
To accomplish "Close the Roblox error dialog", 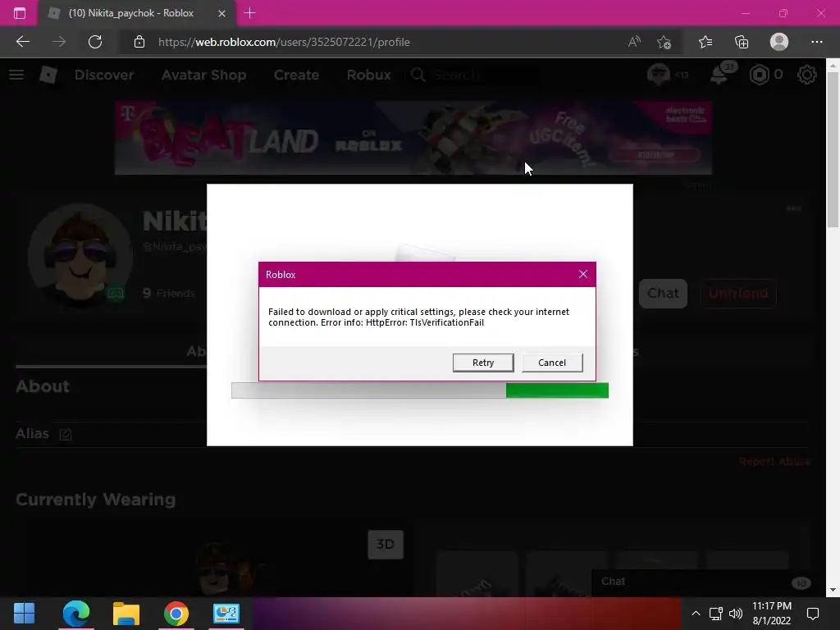I will (x=583, y=274).
